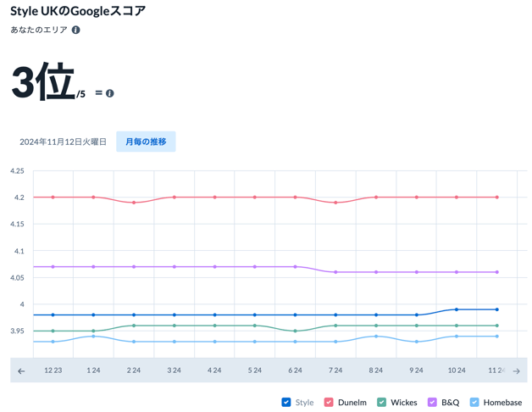The height and width of the screenshot is (412, 532).
Task: Click the あなたのエリア subtitle text
Action: (39, 30)
